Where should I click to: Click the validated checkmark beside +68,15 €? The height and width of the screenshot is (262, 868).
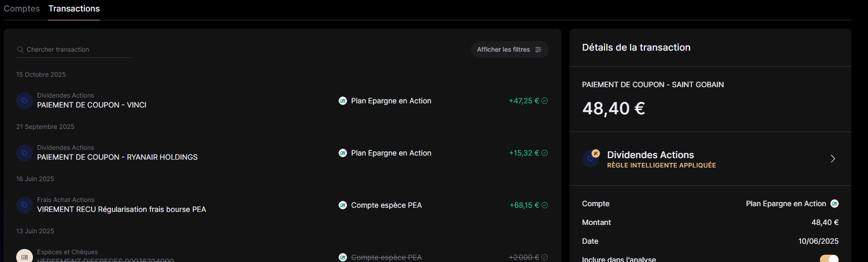click(x=545, y=205)
